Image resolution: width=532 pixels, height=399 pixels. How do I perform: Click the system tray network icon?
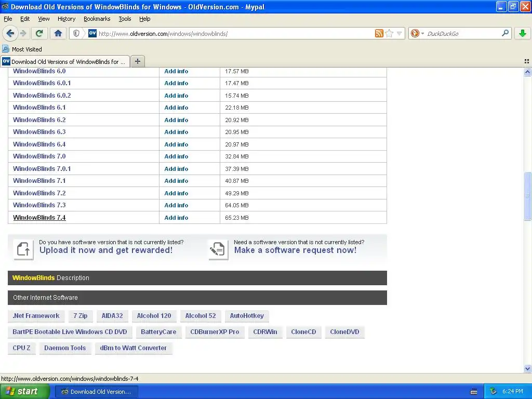pyautogui.click(x=494, y=392)
